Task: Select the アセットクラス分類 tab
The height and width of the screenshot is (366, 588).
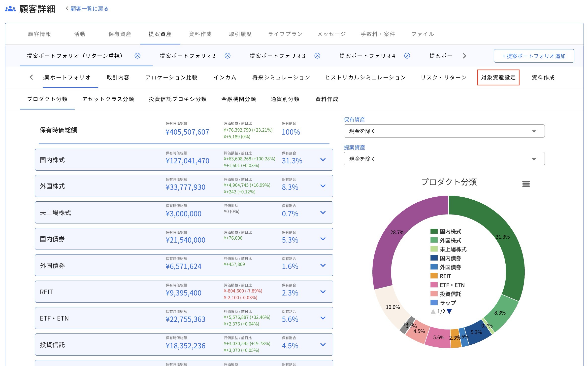Action: pyautogui.click(x=108, y=99)
